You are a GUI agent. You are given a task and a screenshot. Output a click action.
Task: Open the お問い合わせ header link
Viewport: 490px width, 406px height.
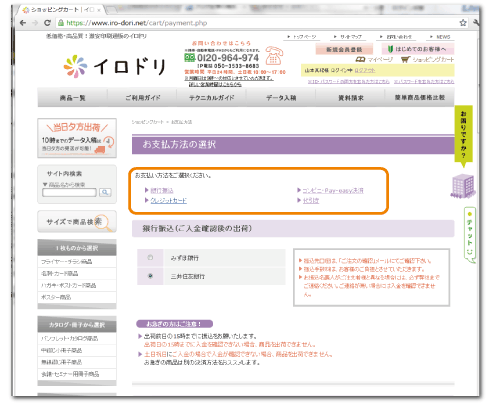coord(396,37)
